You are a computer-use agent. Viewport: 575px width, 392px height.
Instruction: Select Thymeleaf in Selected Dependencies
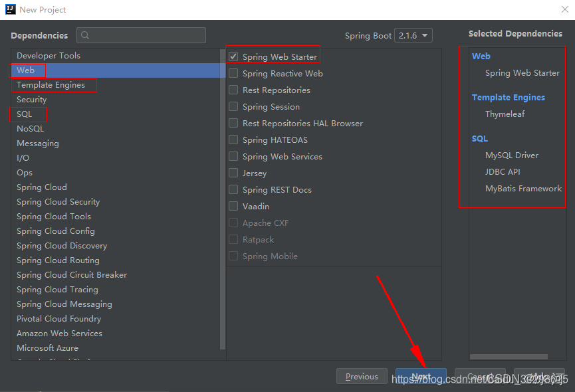pos(505,114)
